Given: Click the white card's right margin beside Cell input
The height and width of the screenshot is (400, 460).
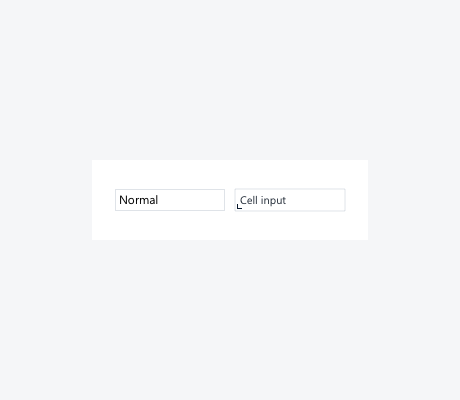Looking at the screenshot, I should (357, 200).
